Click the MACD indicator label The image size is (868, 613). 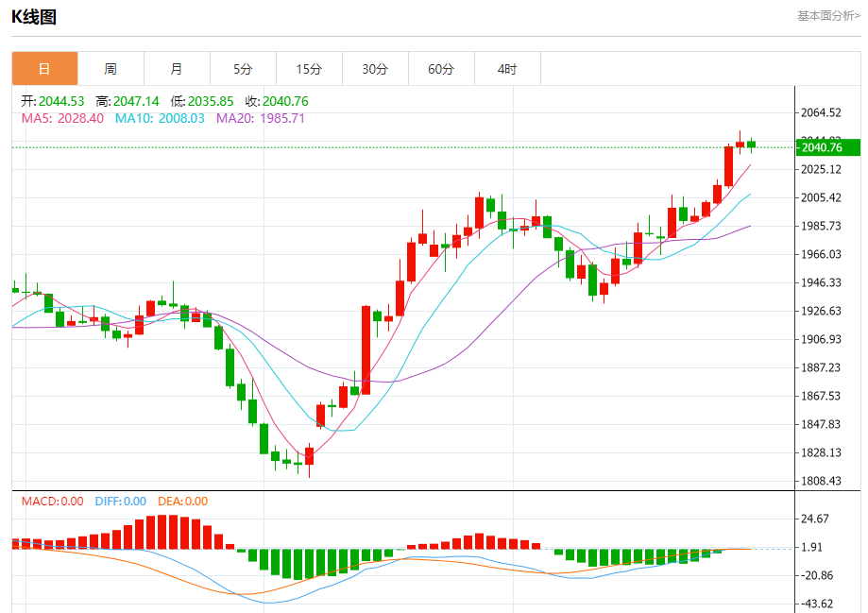click(x=53, y=502)
